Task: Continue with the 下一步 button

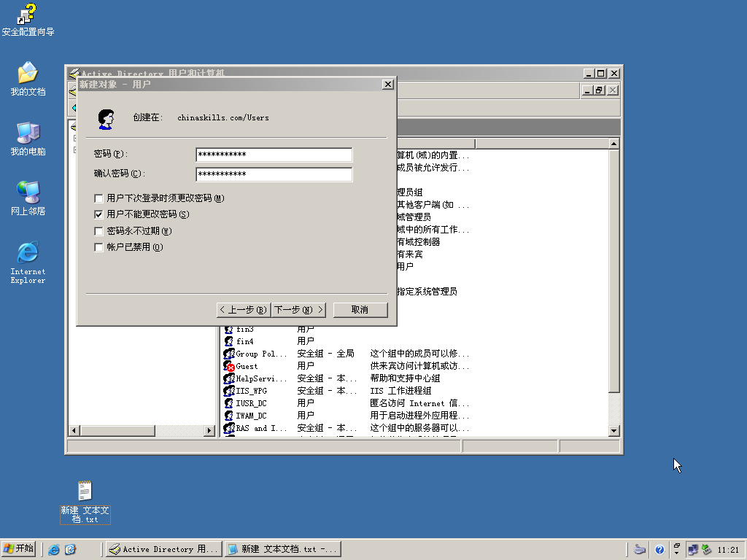Action: 298,310
